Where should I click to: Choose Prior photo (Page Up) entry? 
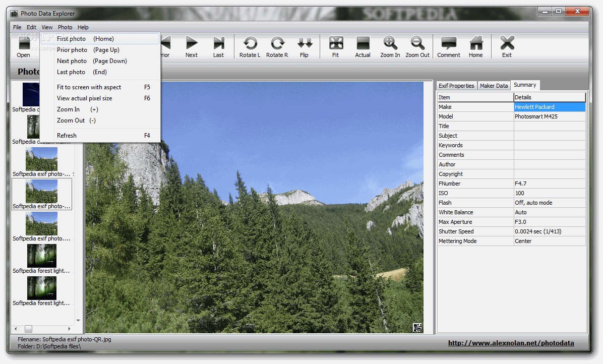[x=100, y=50]
